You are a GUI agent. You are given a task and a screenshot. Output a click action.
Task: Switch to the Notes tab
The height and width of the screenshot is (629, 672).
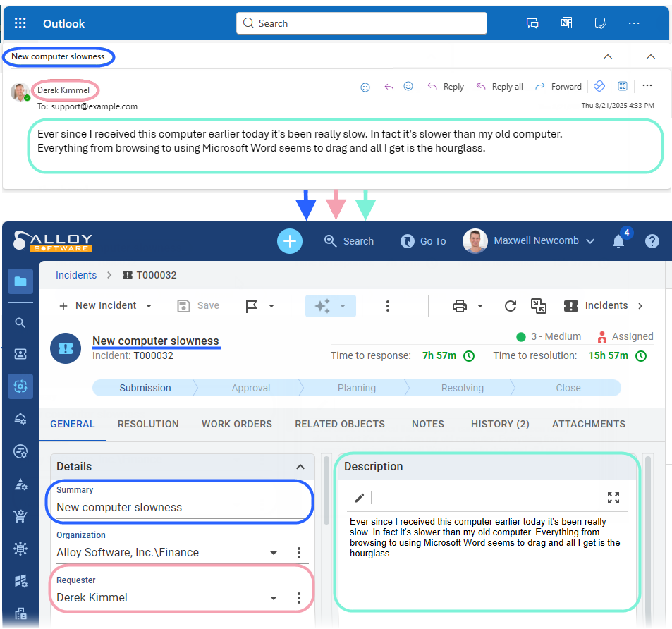coord(427,424)
